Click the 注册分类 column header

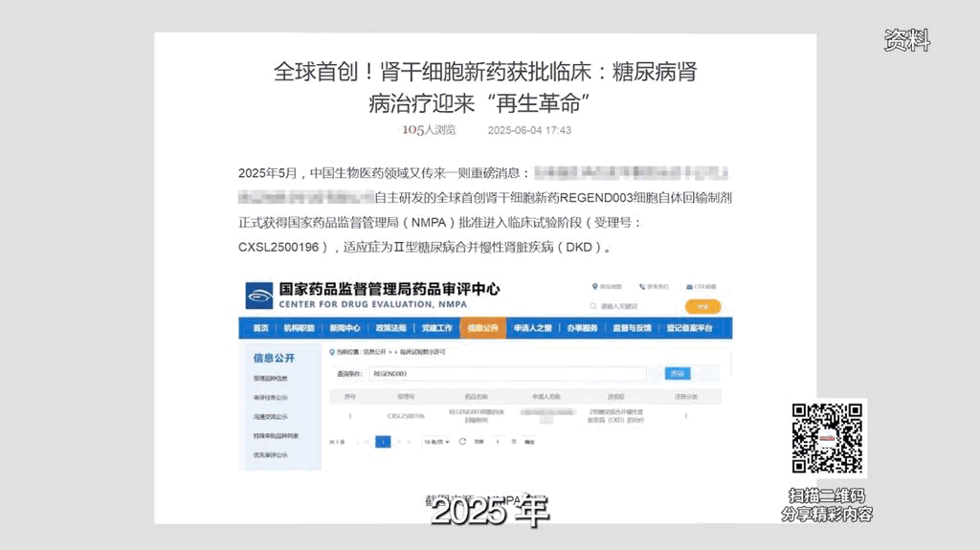[686, 396]
